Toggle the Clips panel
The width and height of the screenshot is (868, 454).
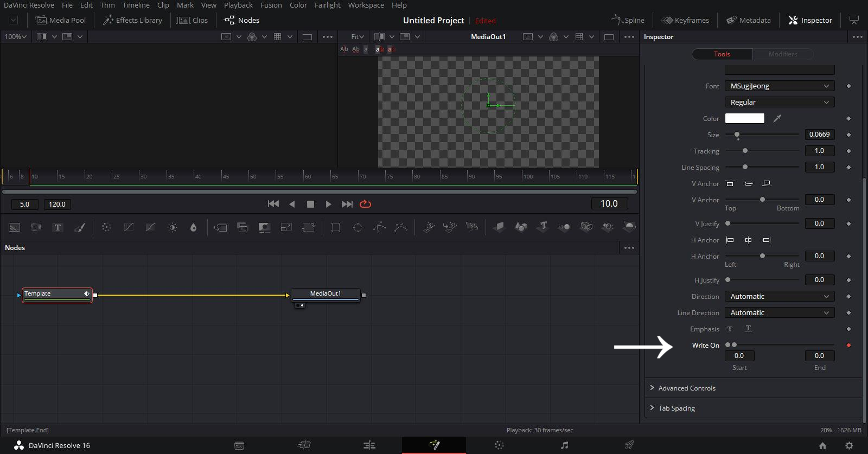pyautogui.click(x=193, y=20)
